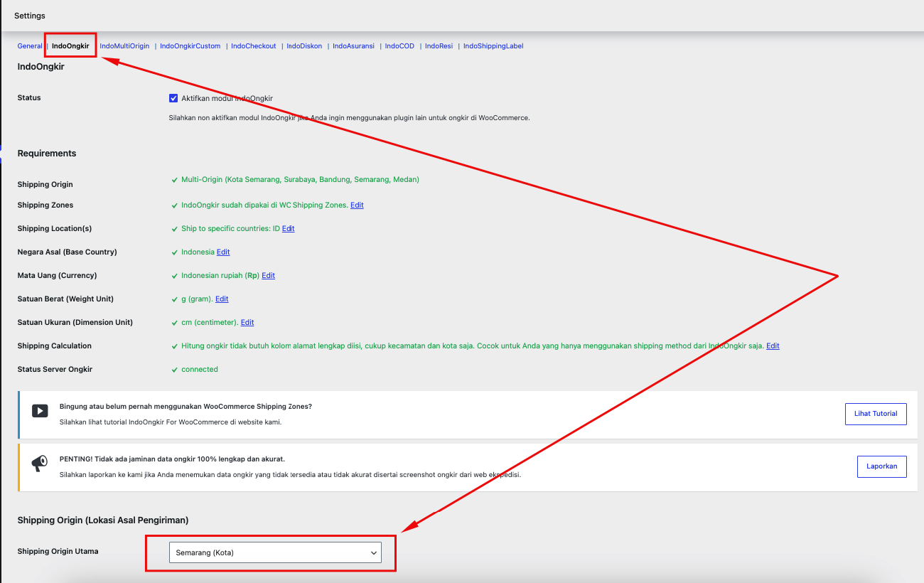The width and height of the screenshot is (924, 583).
Task: Click the Lihat Tutorial button
Action: (876, 414)
